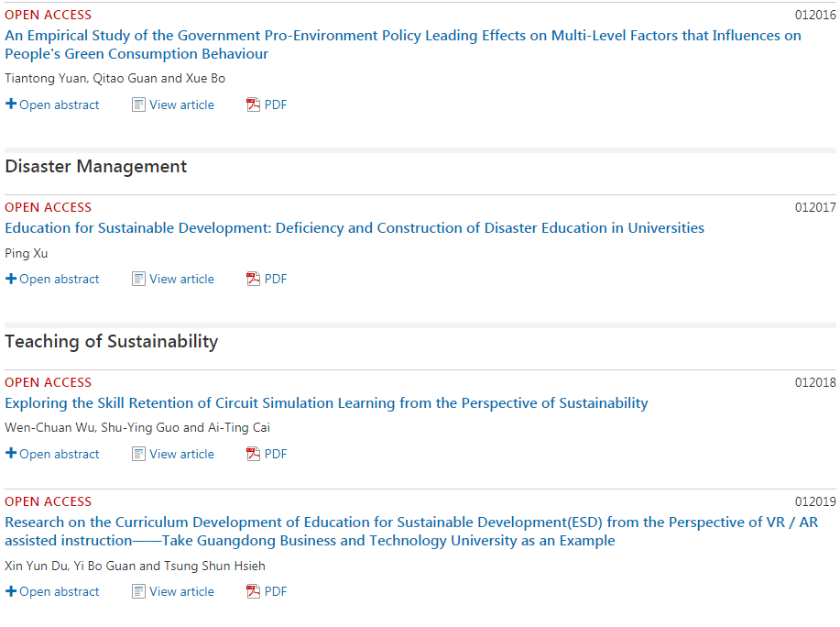Expand Open abstract for VR / AR curriculum article
This screenshot has height=627, width=840.
tap(52, 591)
